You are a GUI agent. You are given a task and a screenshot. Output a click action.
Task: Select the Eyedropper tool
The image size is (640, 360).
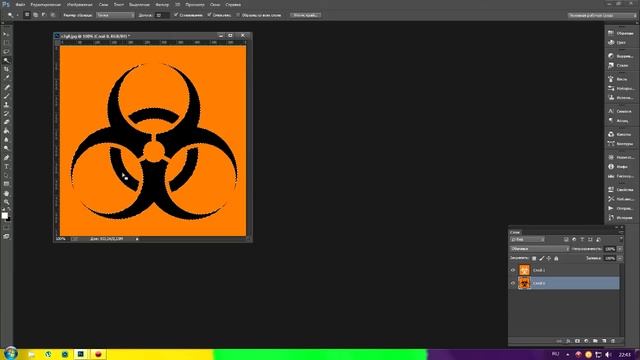(6, 78)
